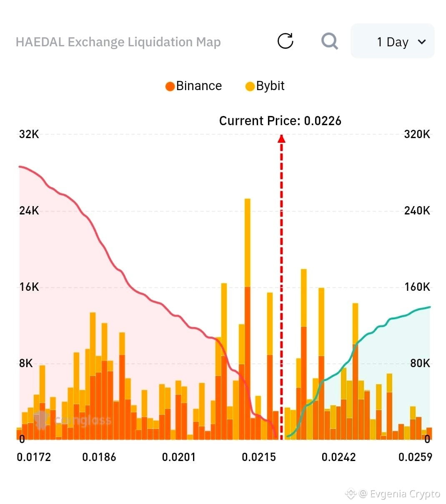Refresh the liquidation map data
The width and height of the screenshot is (446, 504).
coord(286,41)
